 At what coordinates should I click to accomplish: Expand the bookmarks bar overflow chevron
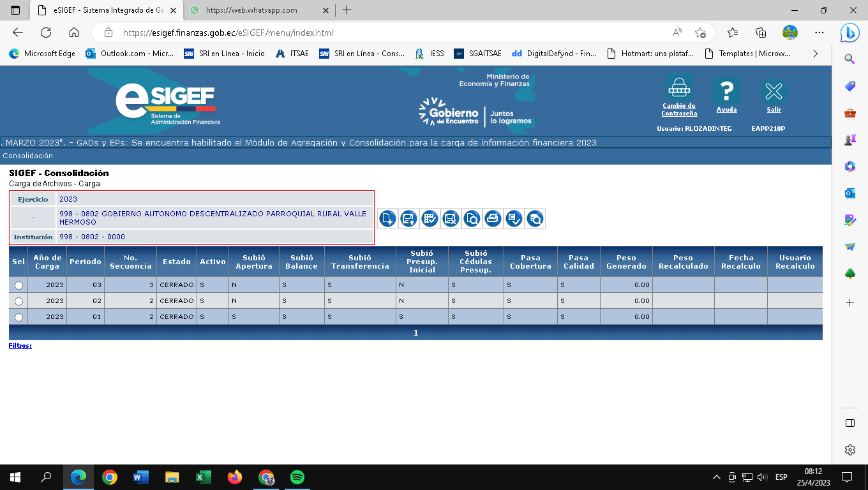[815, 54]
